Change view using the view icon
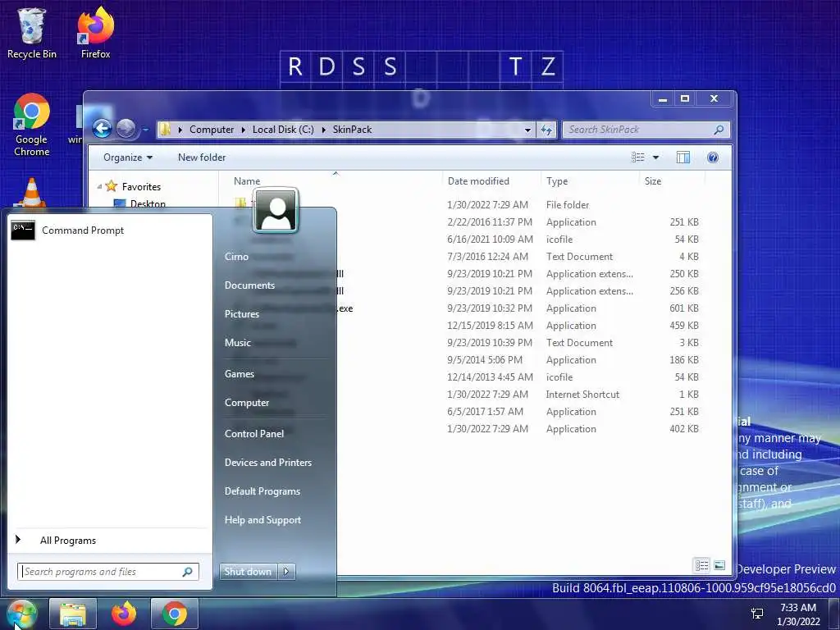The width and height of the screenshot is (840, 630). (x=637, y=157)
